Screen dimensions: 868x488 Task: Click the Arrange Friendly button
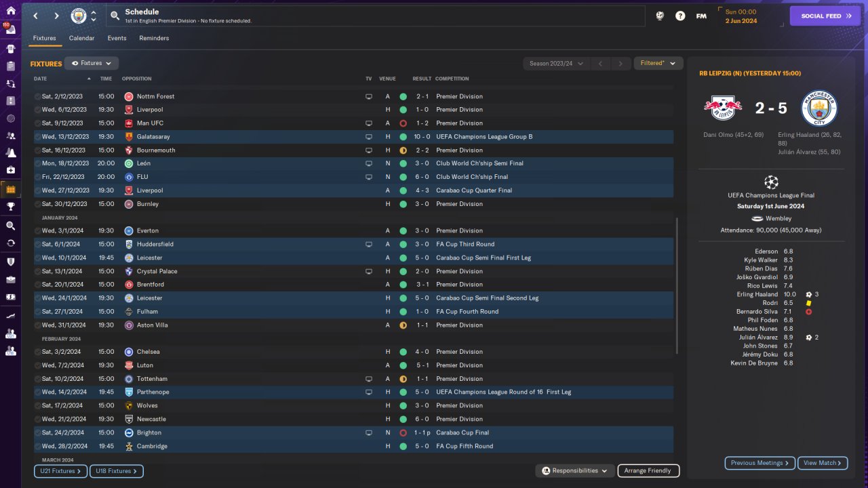(x=648, y=470)
